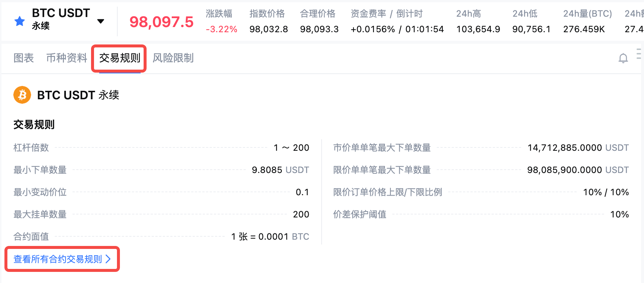Click the -3.22% price change value

tap(221, 29)
